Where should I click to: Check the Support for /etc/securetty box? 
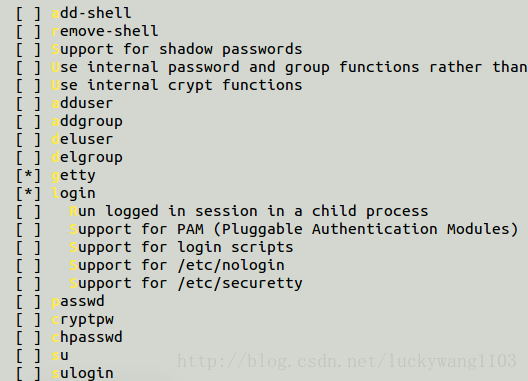pos(29,283)
